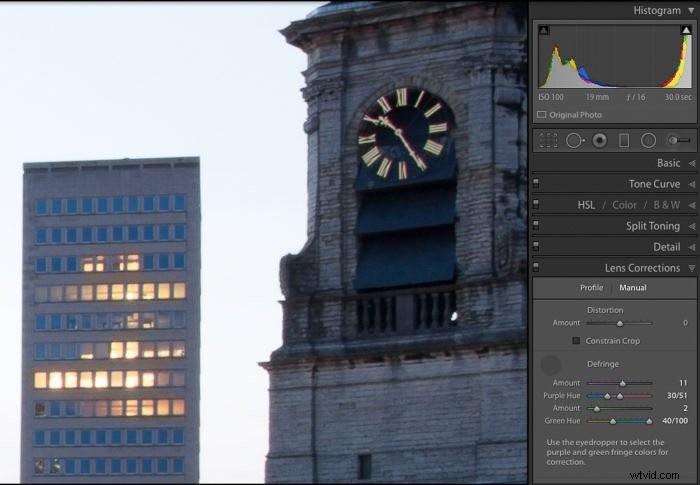700x485 pixels.
Task: Enable the Original Photo checkbox
Action: point(542,115)
